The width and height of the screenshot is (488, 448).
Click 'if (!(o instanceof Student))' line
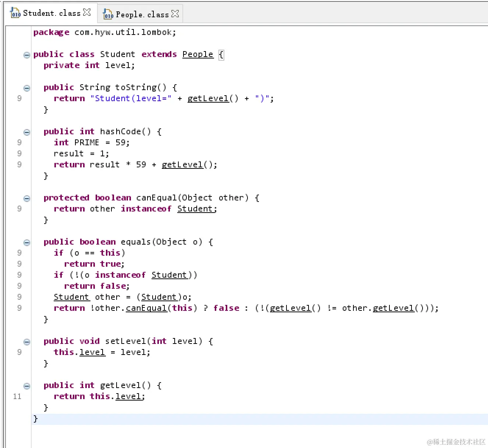click(x=125, y=275)
